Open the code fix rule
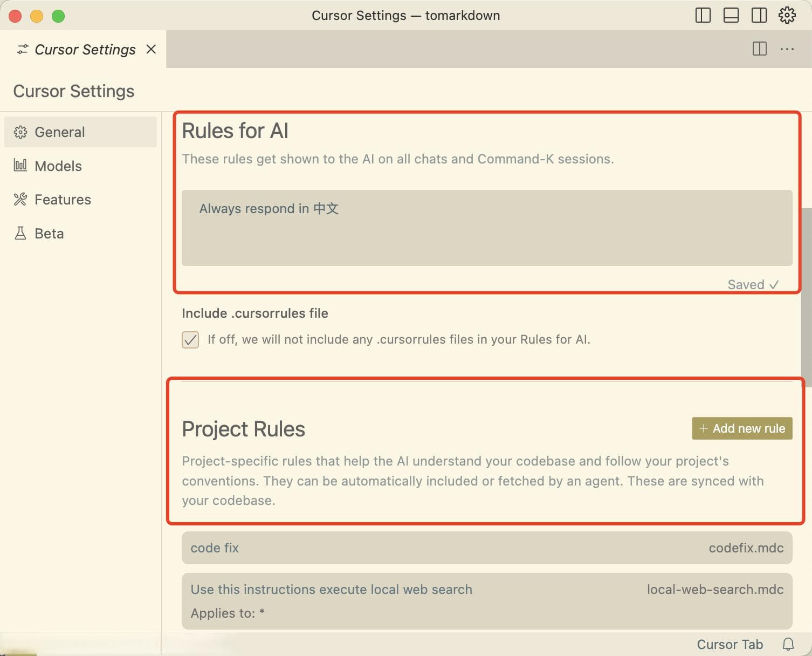This screenshot has width=812, height=656. click(487, 548)
